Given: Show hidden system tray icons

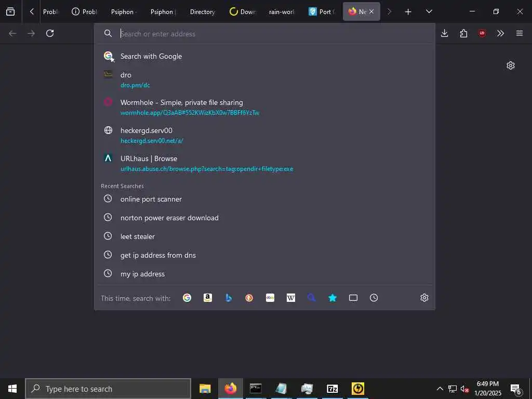Looking at the screenshot, I should tap(440, 389).
